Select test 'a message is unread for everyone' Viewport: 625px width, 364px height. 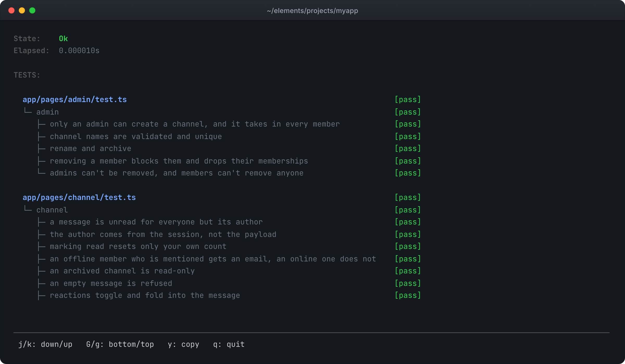[x=156, y=222]
